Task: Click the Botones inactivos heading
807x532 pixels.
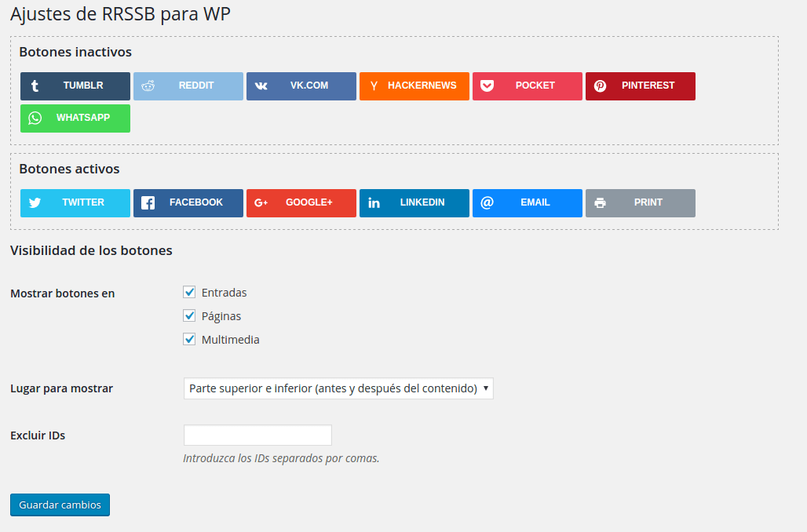Action: pyautogui.click(x=75, y=52)
